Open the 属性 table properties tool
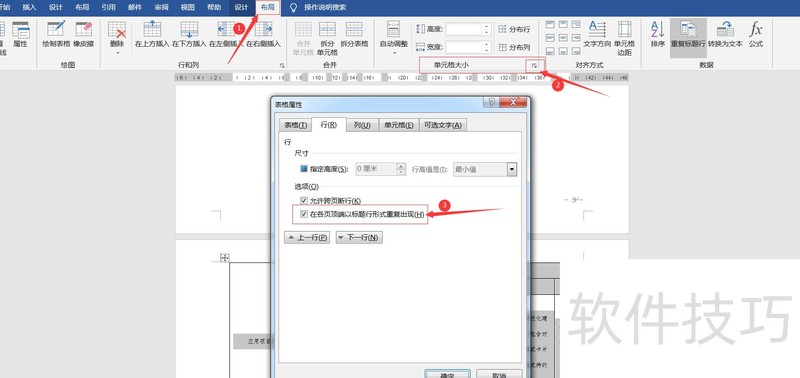Viewport: 800px width, 378px height. pyautogui.click(x=20, y=35)
